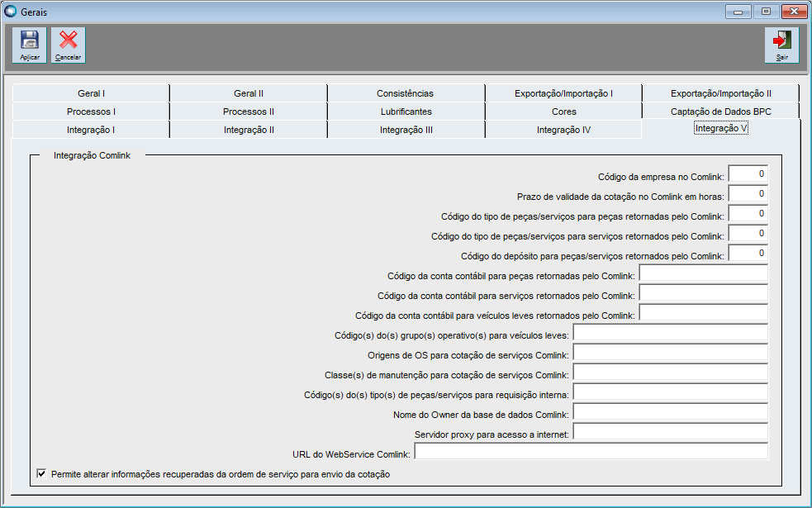This screenshot has height=508, width=812.
Task: Click the Aplicar save icon
Action: coord(30,45)
